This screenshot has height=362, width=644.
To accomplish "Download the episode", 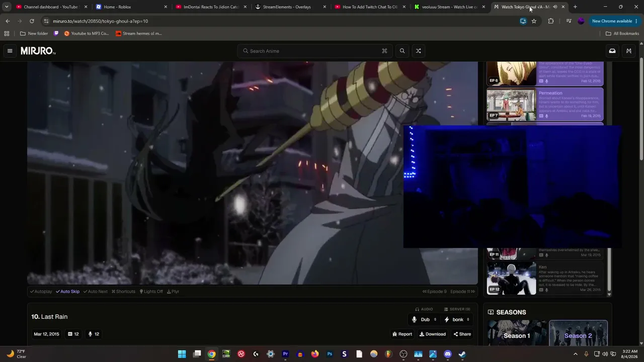I will (433, 334).
